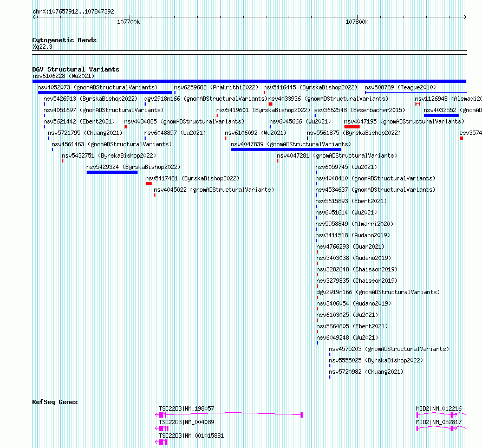The width and height of the screenshot is (482, 448).
Task: Click nsv6059745 (Wu2021) label
Action: [346, 167]
